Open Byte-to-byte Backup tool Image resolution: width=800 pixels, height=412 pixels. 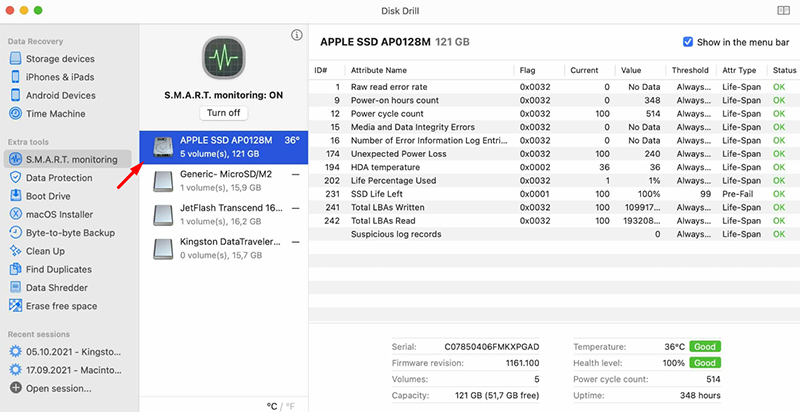pyautogui.click(x=62, y=233)
